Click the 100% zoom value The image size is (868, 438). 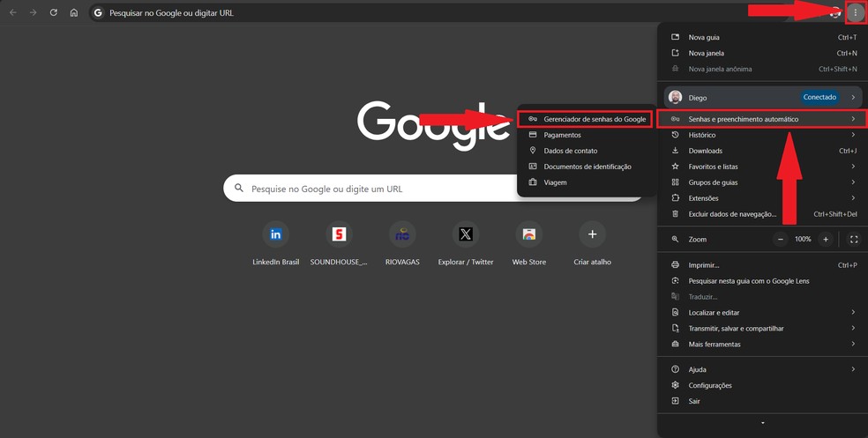(x=803, y=240)
